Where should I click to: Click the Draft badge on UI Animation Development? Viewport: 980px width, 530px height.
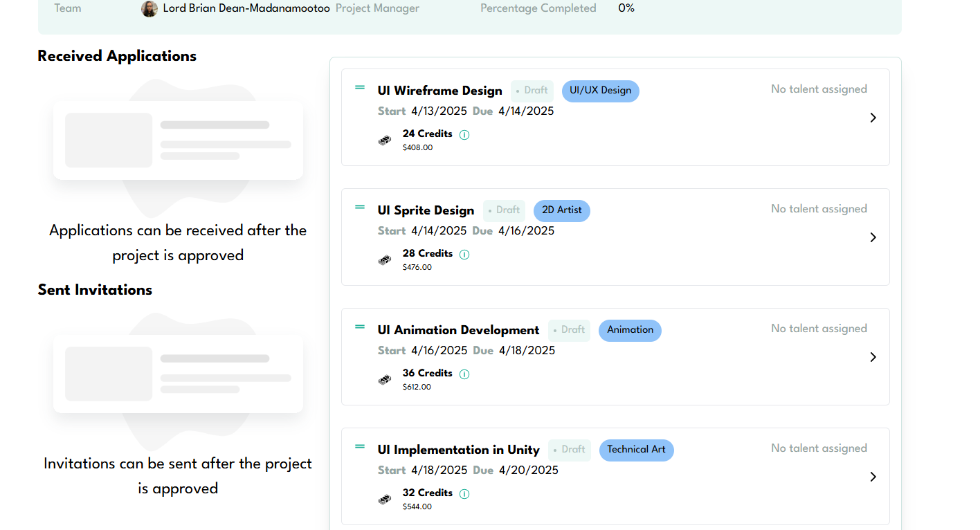point(569,330)
